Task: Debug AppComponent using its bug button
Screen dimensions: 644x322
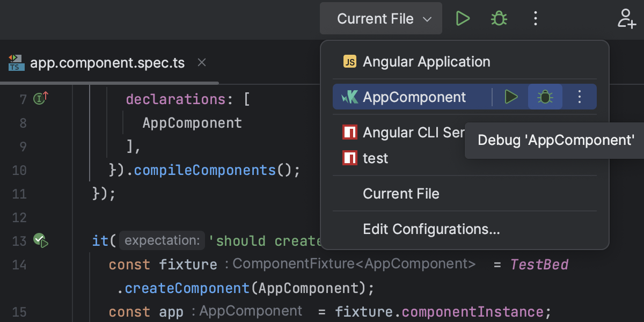Action: [x=545, y=97]
